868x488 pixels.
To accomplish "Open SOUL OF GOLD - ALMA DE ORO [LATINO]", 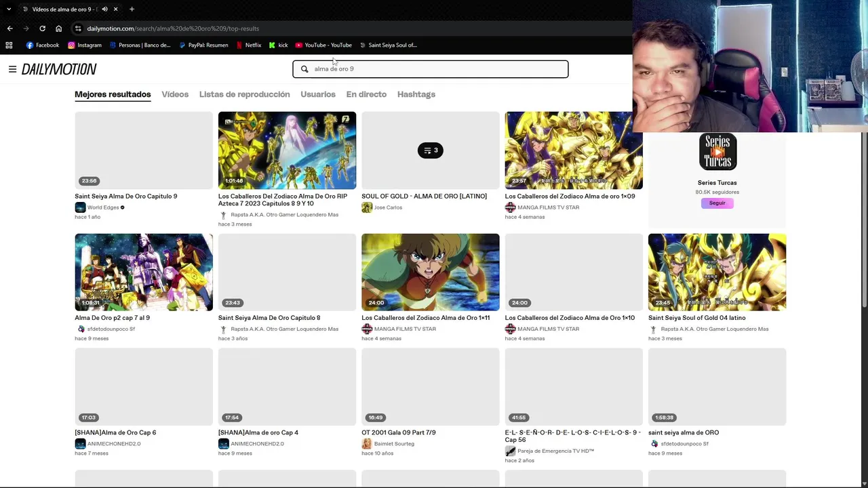I will pos(424,197).
